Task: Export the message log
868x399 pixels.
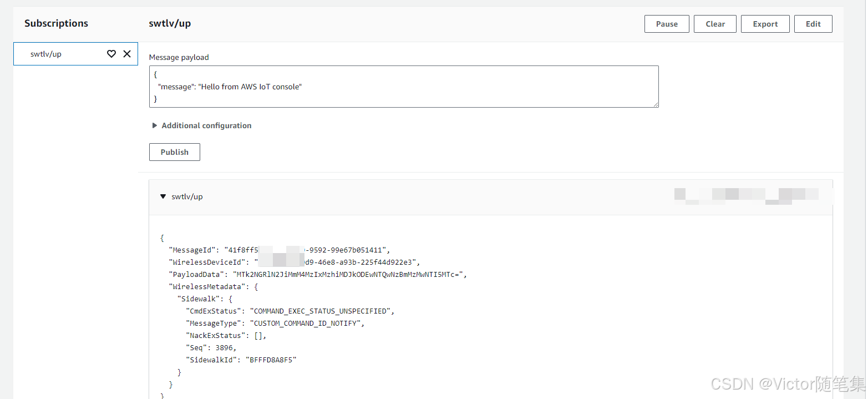Action: click(765, 24)
